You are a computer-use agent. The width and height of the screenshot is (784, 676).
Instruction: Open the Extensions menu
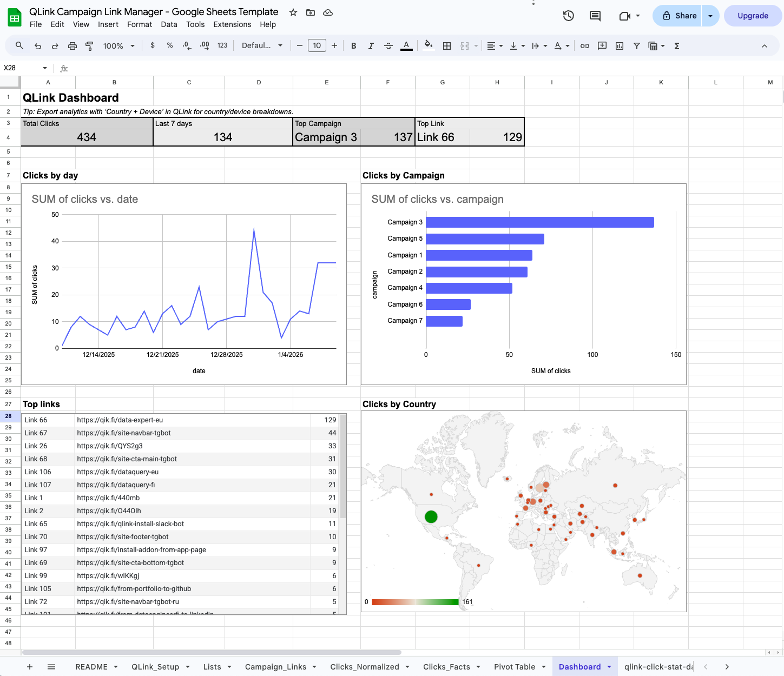[232, 24]
